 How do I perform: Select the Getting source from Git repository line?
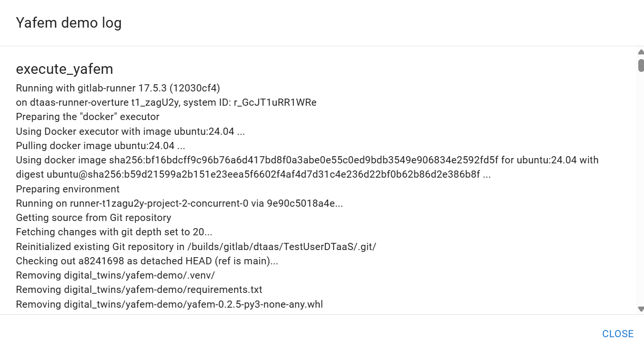pyautogui.click(x=93, y=218)
